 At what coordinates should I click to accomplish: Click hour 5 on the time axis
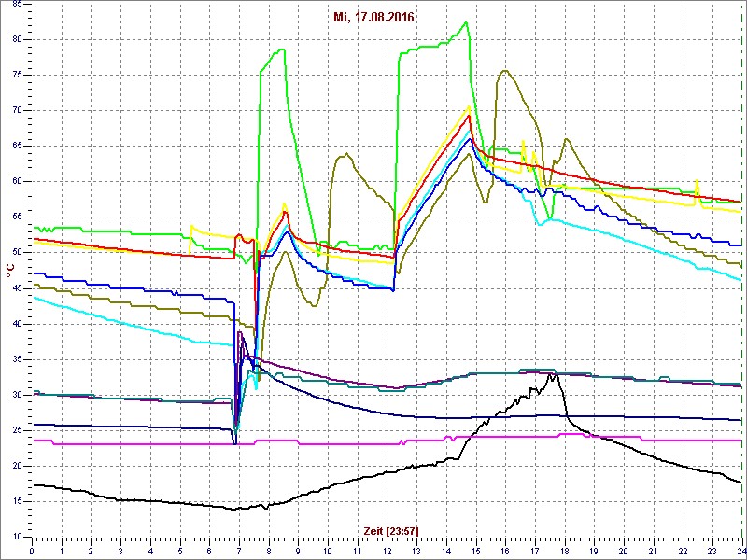tap(180, 549)
